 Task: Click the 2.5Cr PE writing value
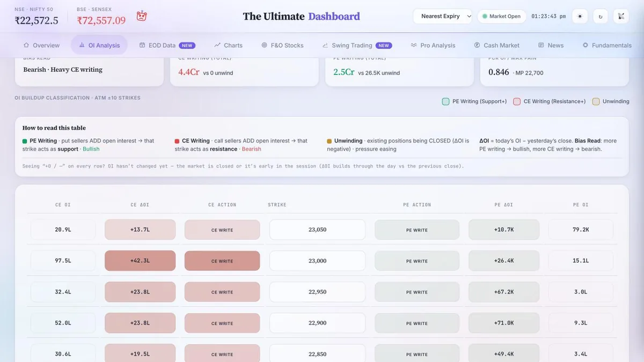344,72
